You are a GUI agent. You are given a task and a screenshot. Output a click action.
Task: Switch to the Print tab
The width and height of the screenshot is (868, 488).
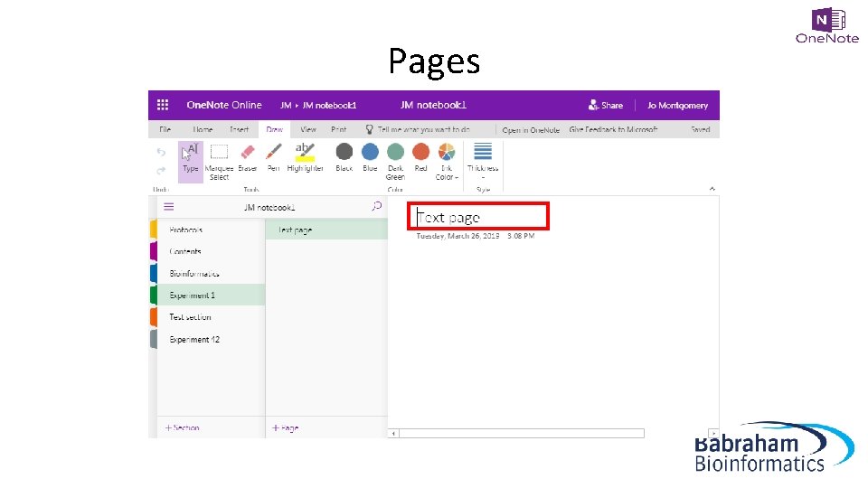coord(339,129)
